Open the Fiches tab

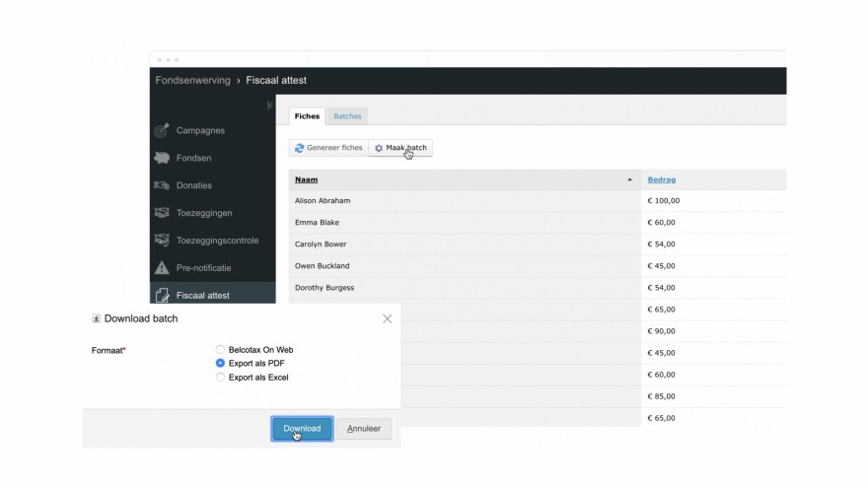307,116
